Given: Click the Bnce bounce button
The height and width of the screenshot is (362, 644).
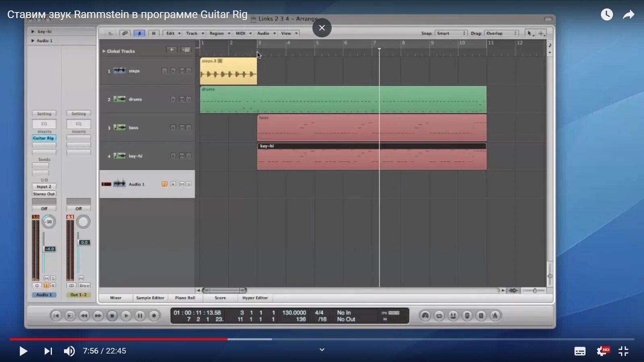Looking at the screenshot, I should click(x=84, y=286).
